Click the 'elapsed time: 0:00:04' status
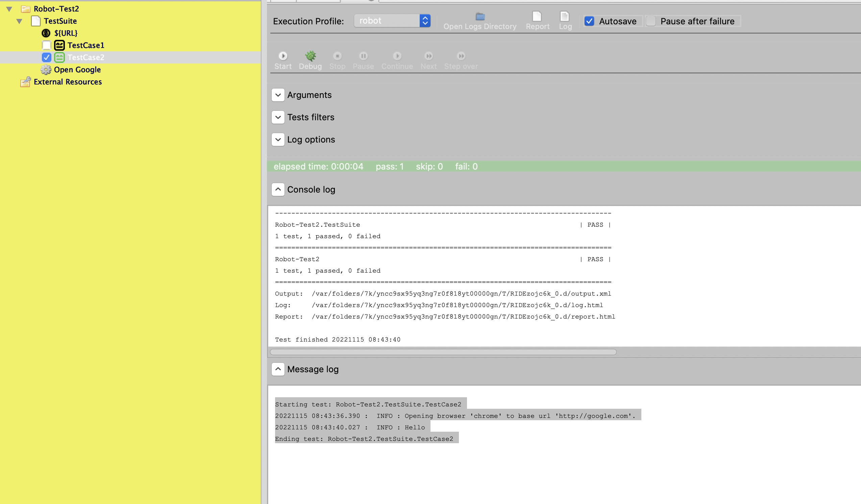The width and height of the screenshot is (861, 504). click(x=318, y=167)
